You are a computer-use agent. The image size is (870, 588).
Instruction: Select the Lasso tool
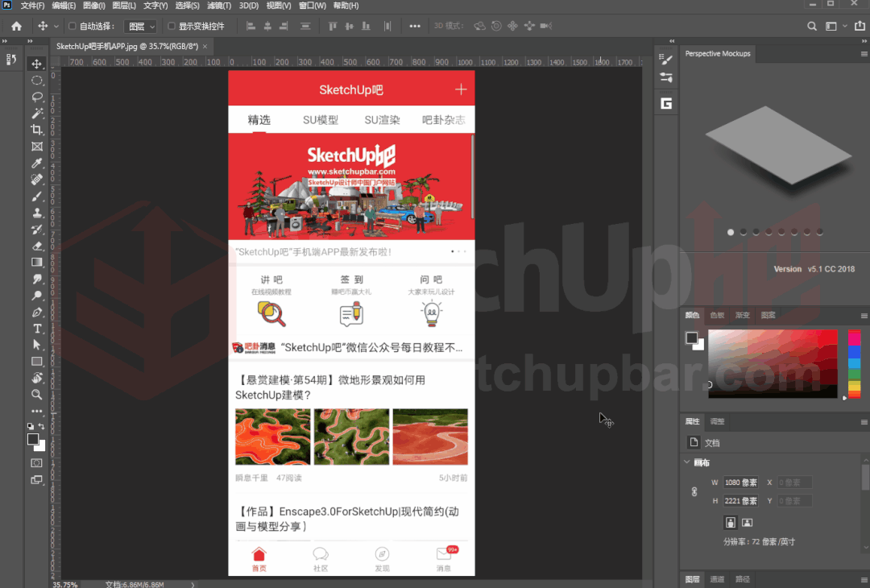[x=36, y=97]
